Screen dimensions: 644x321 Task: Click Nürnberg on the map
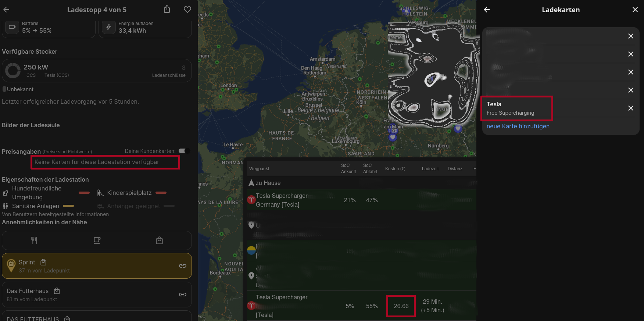(438, 146)
